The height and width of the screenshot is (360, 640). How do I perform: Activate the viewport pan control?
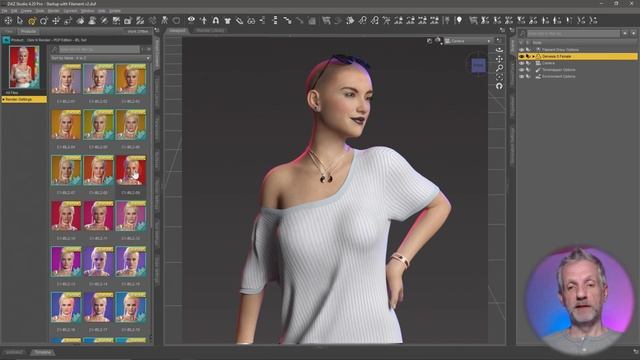499,59
